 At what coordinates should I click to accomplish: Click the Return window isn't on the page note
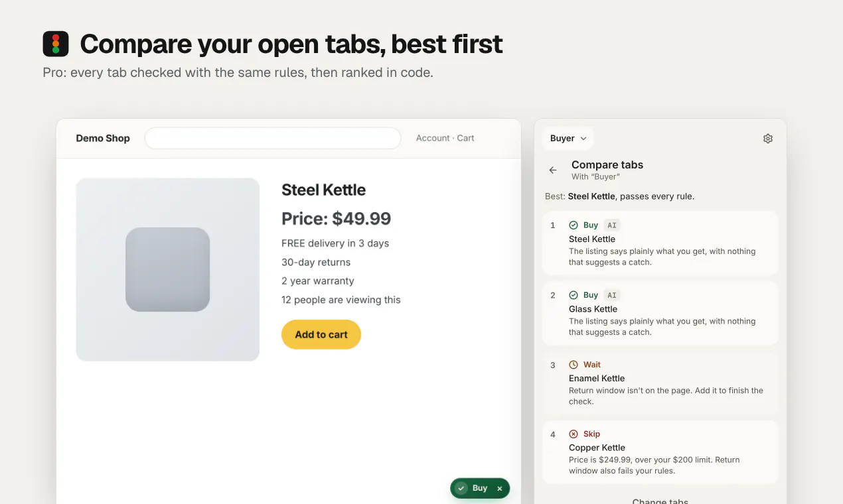tap(666, 396)
